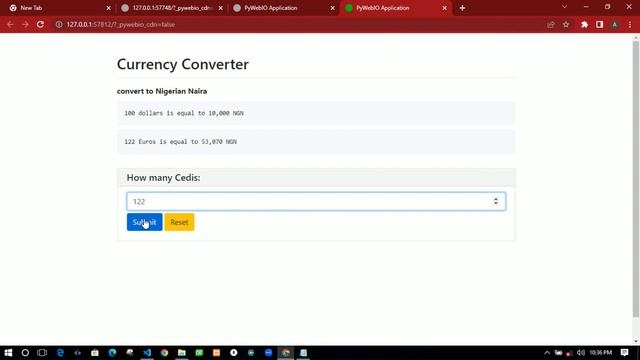The image size is (640, 360).
Task: Close the 127.0.0.1:57748 tab
Action: coord(220,8)
